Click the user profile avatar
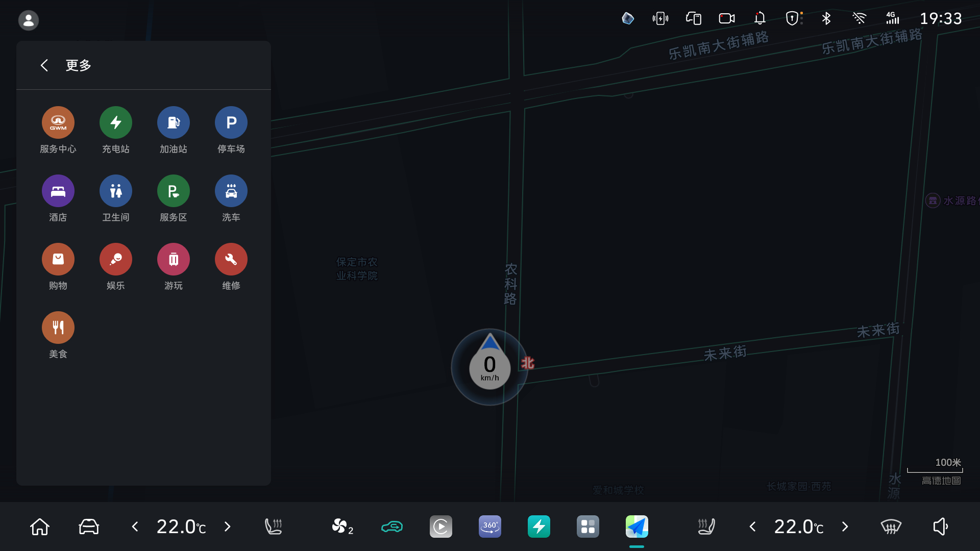980x551 pixels. [x=29, y=20]
